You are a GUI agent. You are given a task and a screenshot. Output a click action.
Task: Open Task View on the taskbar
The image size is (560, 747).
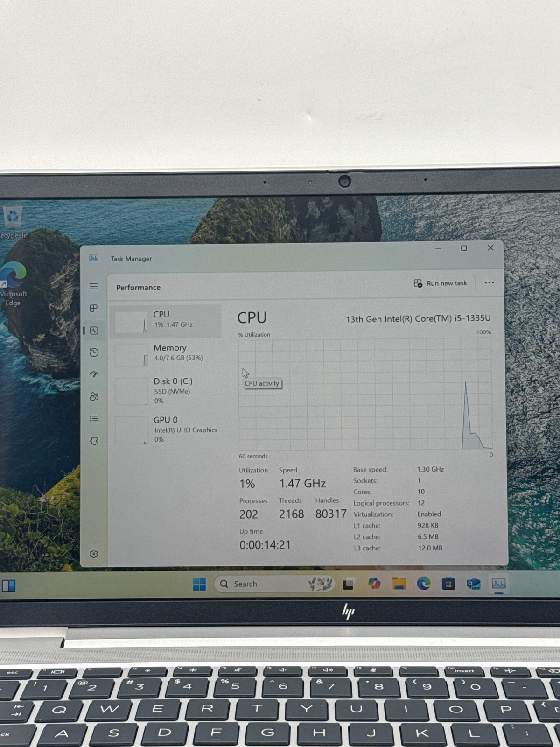349,584
